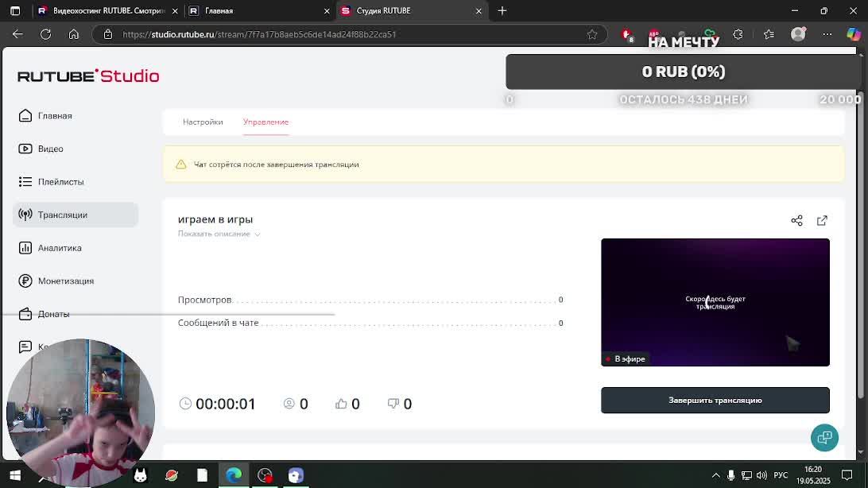Click browser back arrow
The width and height of the screenshot is (868, 488).
[17, 34]
